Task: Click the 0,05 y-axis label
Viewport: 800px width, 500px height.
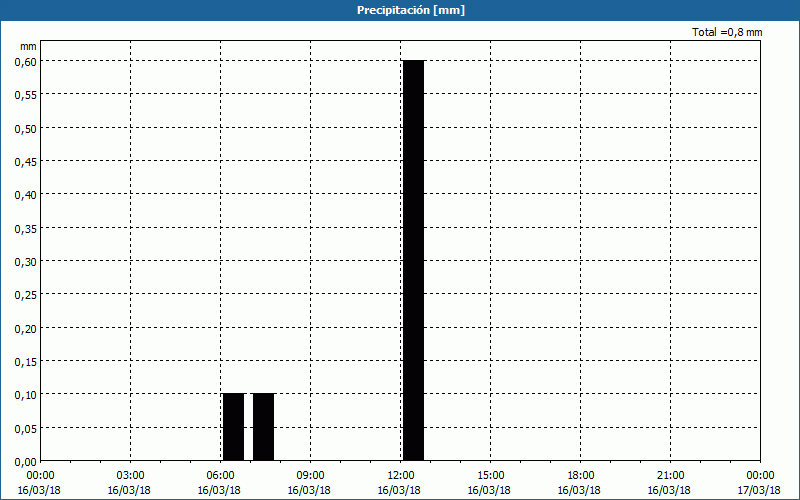Action: click(x=26, y=429)
